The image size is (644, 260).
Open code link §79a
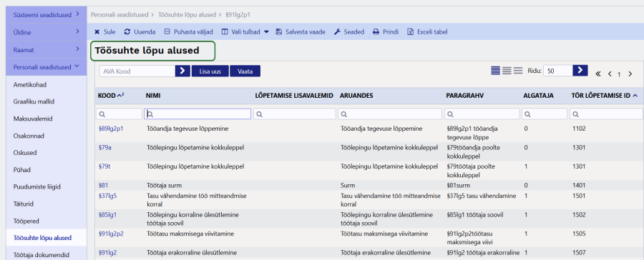tap(104, 147)
